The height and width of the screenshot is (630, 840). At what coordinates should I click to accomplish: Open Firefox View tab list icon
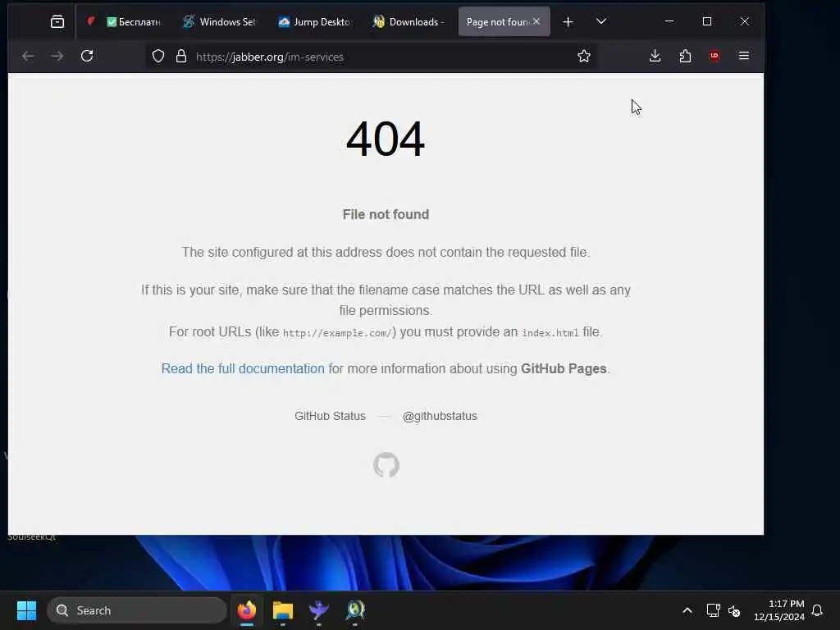tap(57, 21)
